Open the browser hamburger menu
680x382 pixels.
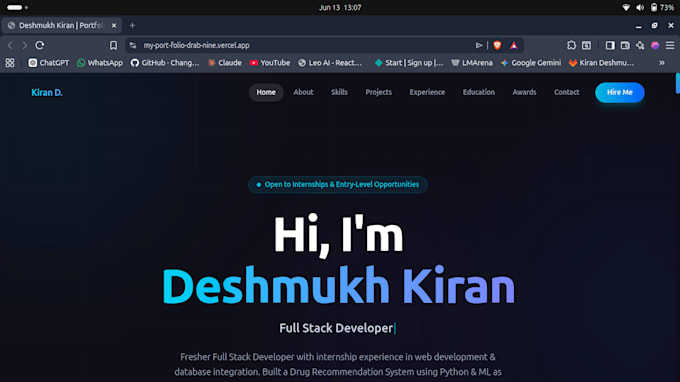click(670, 45)
